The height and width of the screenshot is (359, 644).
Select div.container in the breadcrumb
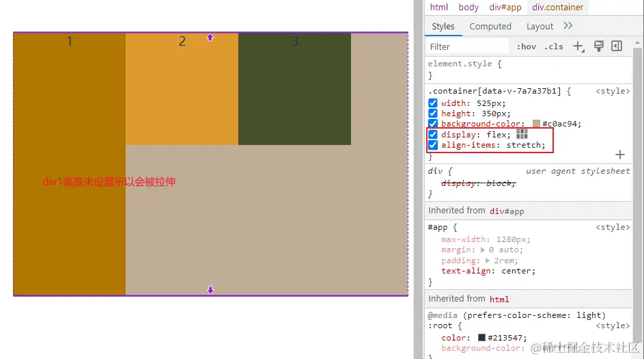point(557,7)
